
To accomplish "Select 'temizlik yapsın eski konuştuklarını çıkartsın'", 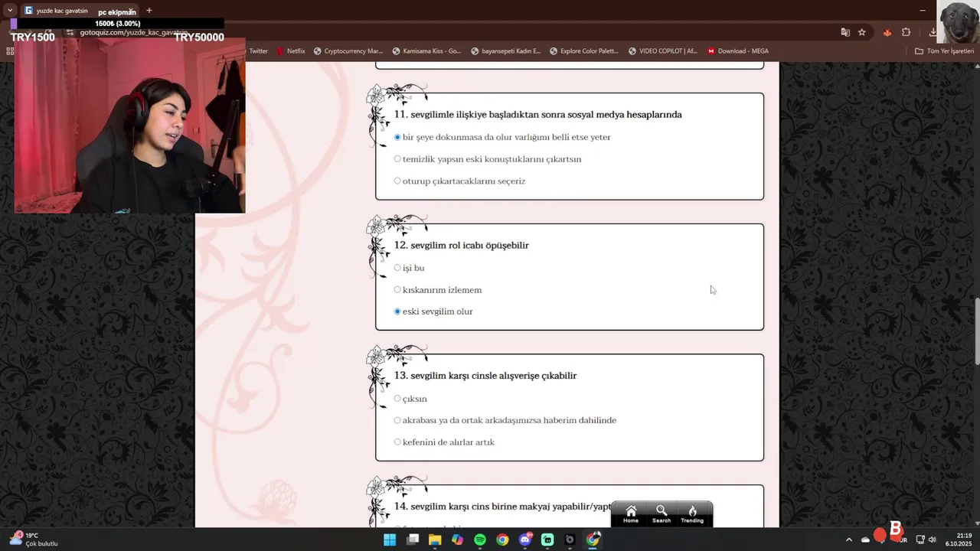I will pyautogui.click(x=397, y=159).
